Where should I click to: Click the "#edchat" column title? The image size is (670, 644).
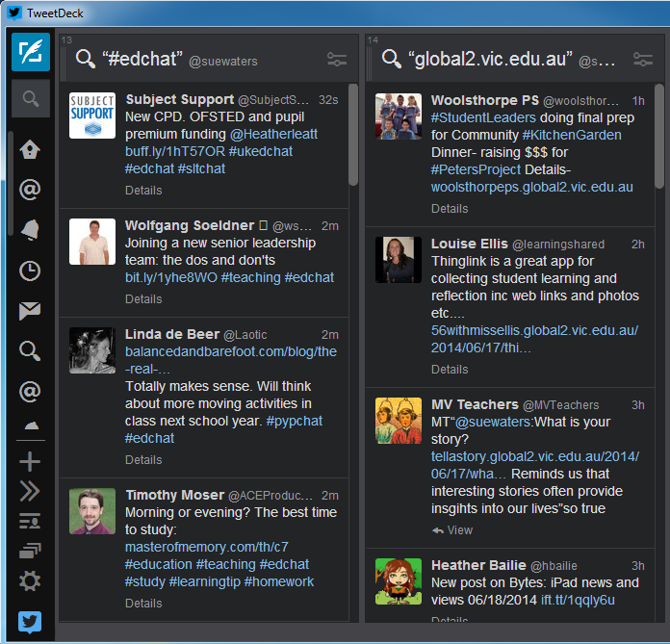pyautogui.click(x=142, y=59)
